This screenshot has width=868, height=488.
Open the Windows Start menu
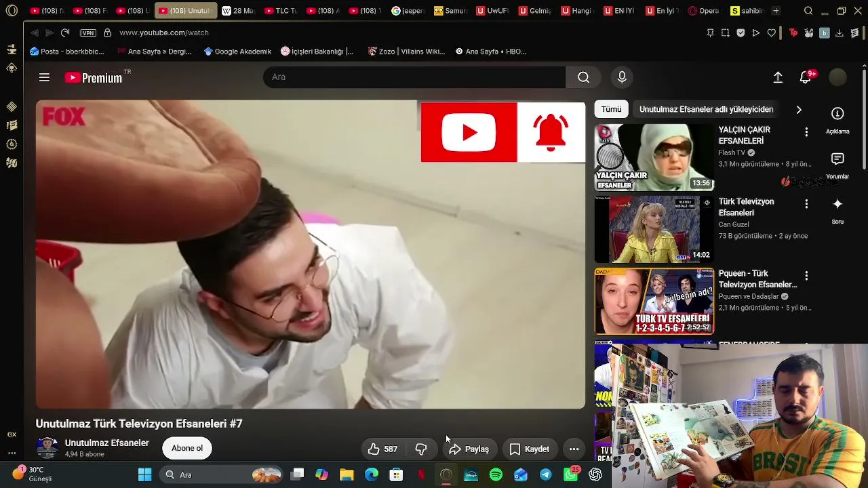[144, 474]
